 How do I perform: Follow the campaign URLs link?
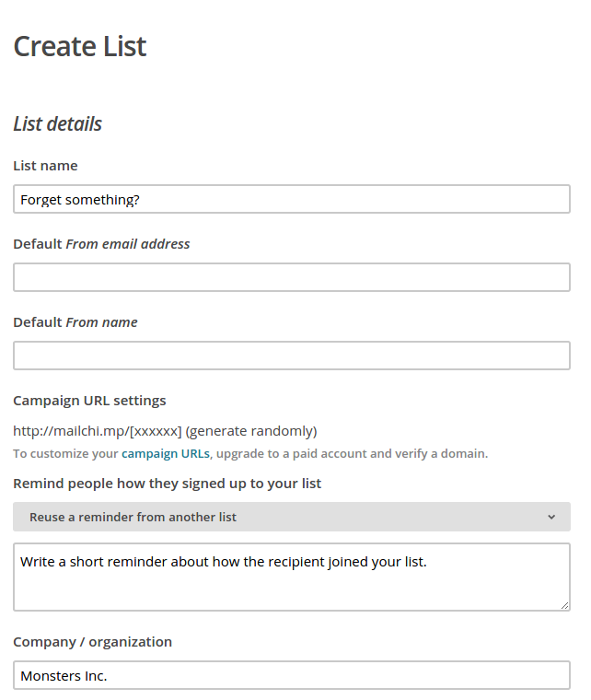click(x=166, y=453)
